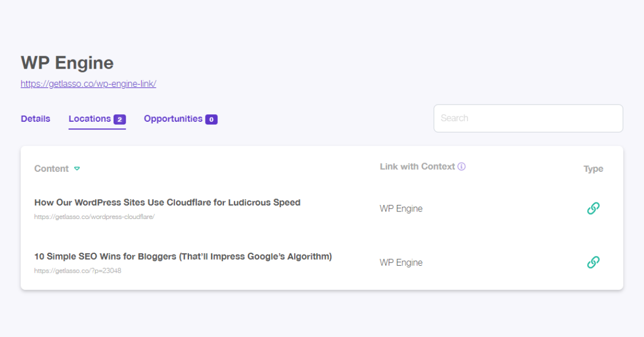The image size is (644, 337).
Task: Click the Content column header
Action: tap(52, 169)
